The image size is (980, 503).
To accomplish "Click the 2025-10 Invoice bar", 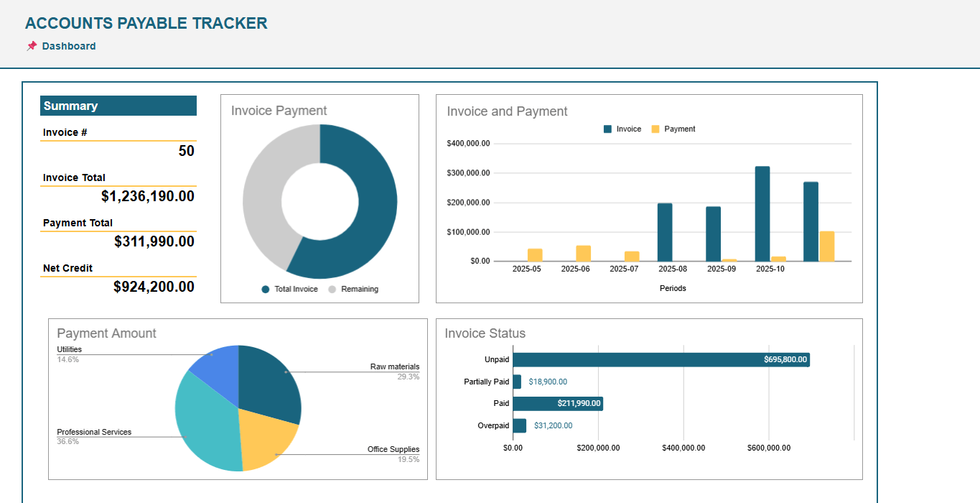I will [761, 213].
